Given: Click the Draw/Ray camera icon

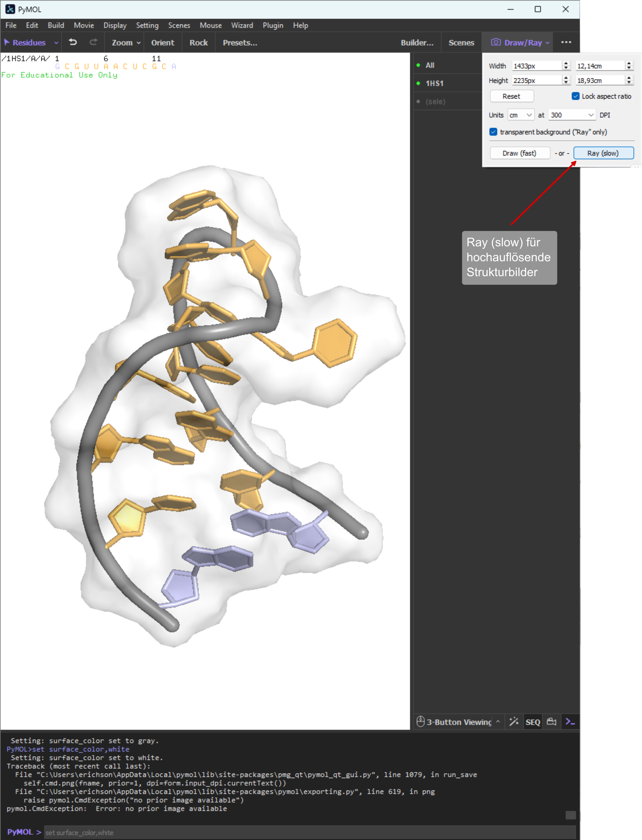Looking at the screenshot, I should 496,42.
